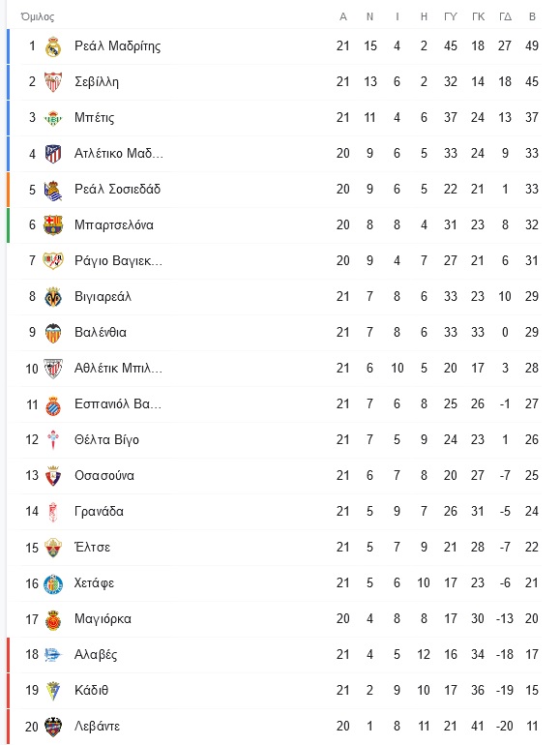Click the Getafe blue round logo
The image size is (560, 745).
click(x=53, y=583)
